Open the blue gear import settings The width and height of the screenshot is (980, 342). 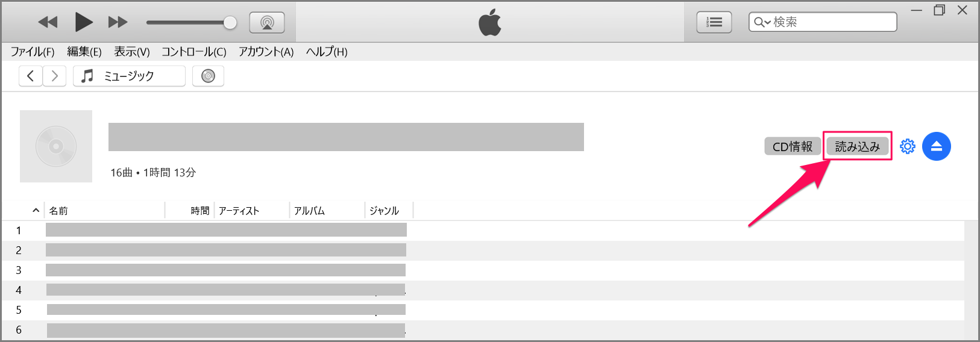pyautogui.click(x=907, y=146)
